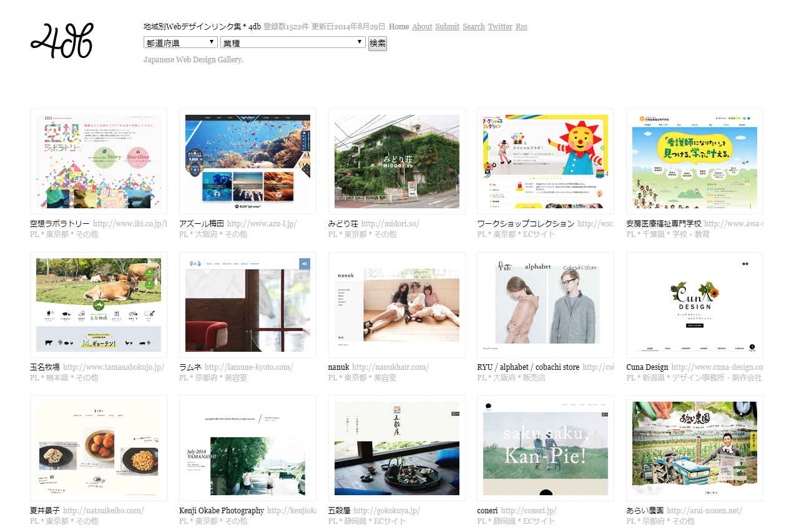
Task: Open the アズール梅田 diving site thumbnail
Action: point(248,162)
